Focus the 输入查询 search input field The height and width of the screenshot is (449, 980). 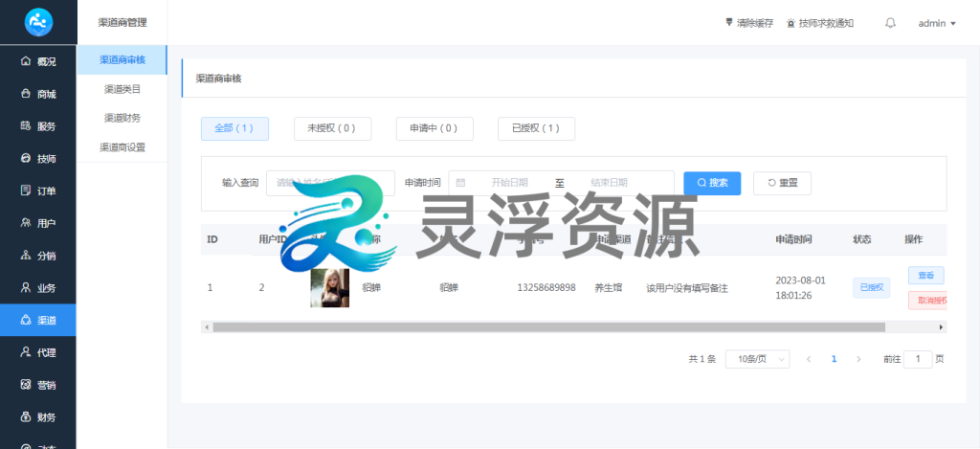330,183
